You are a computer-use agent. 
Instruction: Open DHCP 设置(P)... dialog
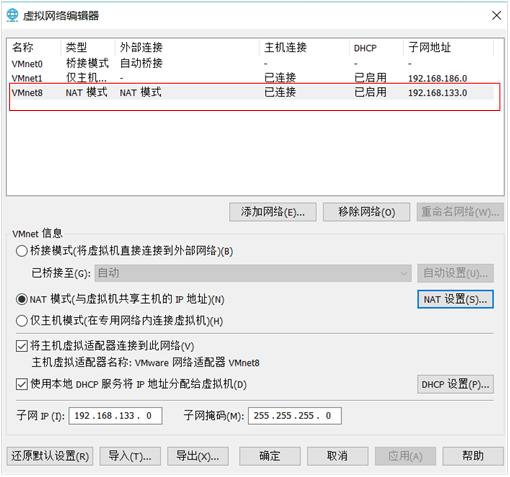coord(455,384)
